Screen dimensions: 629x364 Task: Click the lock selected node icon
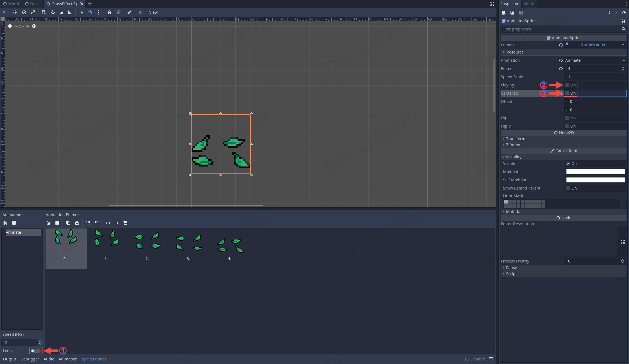109,12
